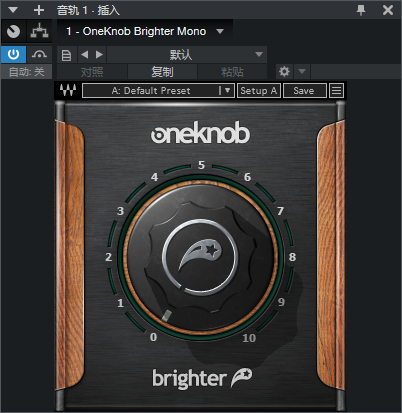Toggle the plugin power bypass button
Viewport: 402px width, 413px height.
[13, 54]
